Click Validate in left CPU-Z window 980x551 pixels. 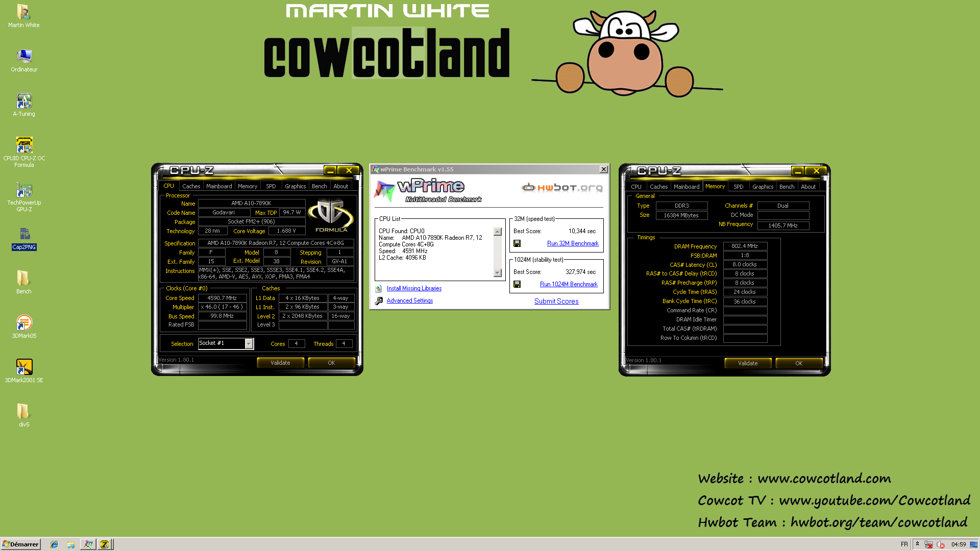click(x=280, y=363)
